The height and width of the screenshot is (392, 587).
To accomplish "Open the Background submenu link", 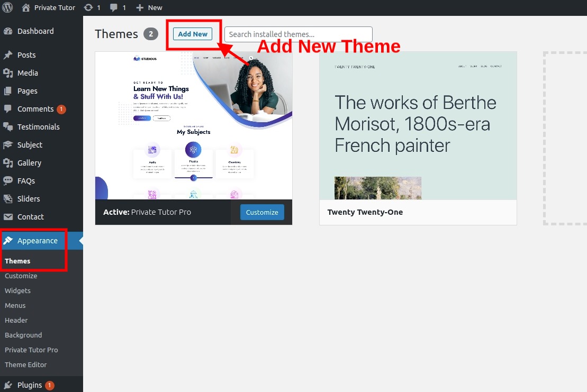I will [23, 335].
